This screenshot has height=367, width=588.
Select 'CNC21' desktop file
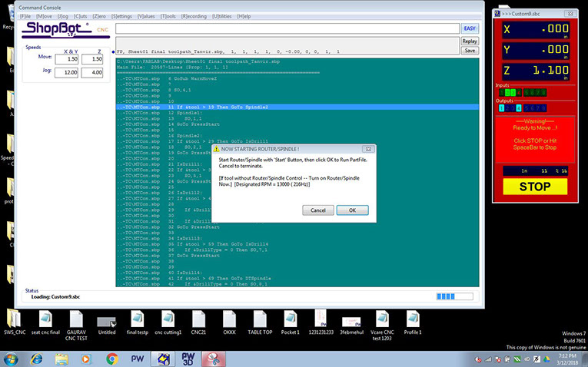[x=198, y=322]
